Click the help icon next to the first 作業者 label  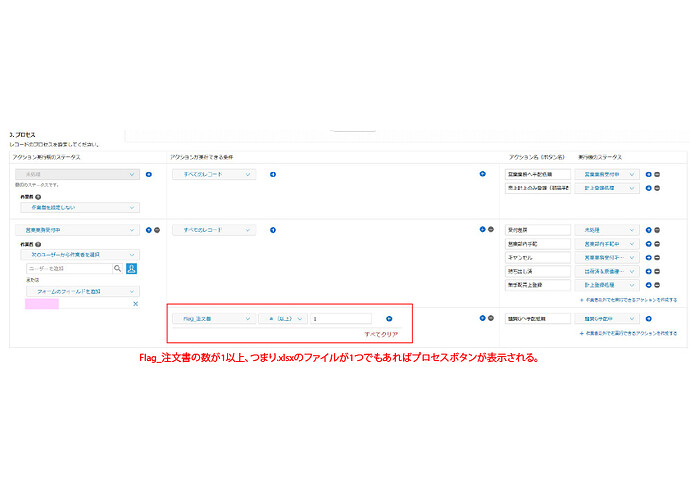click(38, 196)
